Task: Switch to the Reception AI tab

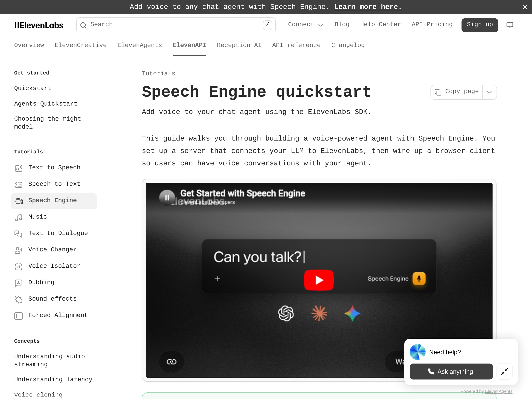Action: (239, 45)
